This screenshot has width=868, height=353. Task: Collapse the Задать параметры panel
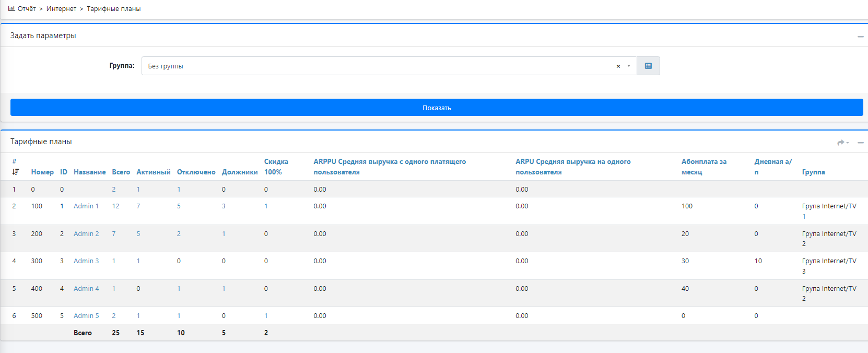tap(861, 37)
